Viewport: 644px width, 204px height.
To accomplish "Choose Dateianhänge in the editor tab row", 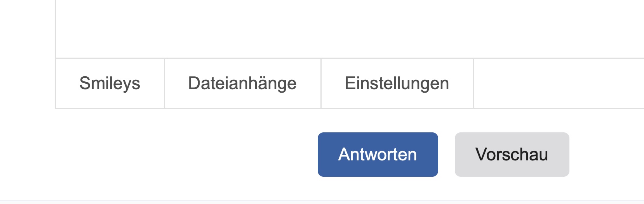I will (242, 83).
